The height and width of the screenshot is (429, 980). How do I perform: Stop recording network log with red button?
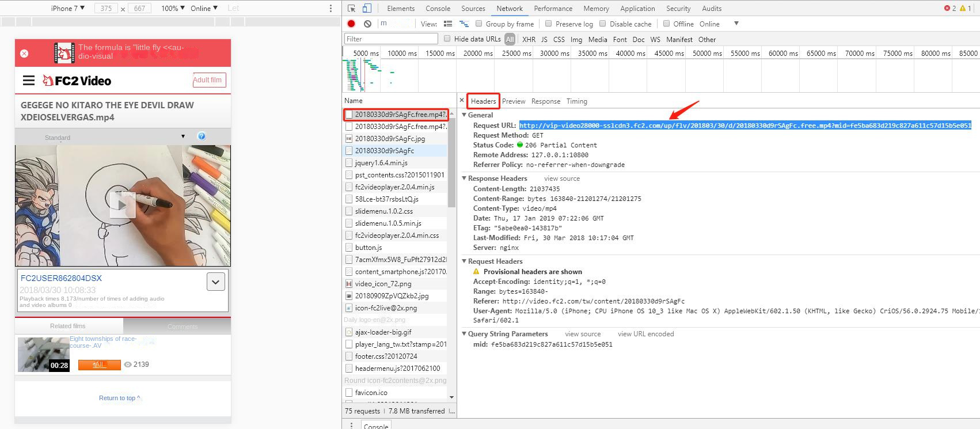click(x=351, y=24)
